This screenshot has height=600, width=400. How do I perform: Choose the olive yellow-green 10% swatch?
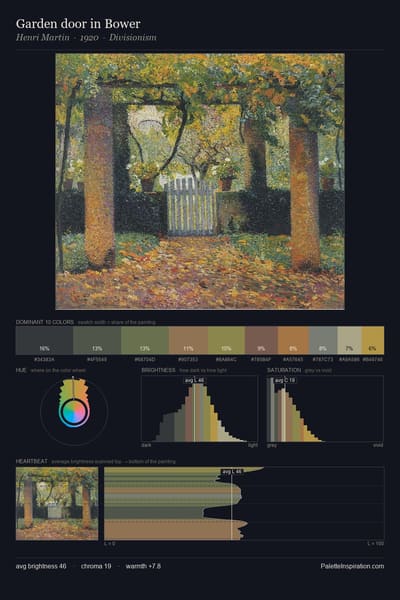point(226,340)
